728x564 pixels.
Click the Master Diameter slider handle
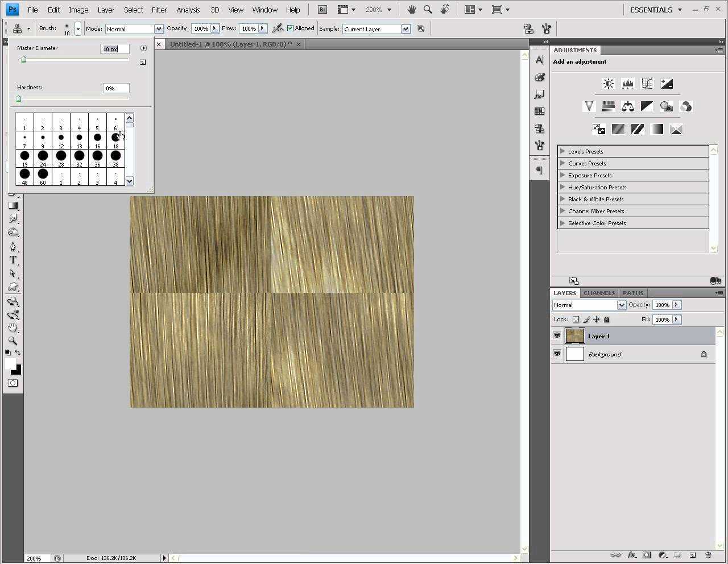click(x=23, y=60)
